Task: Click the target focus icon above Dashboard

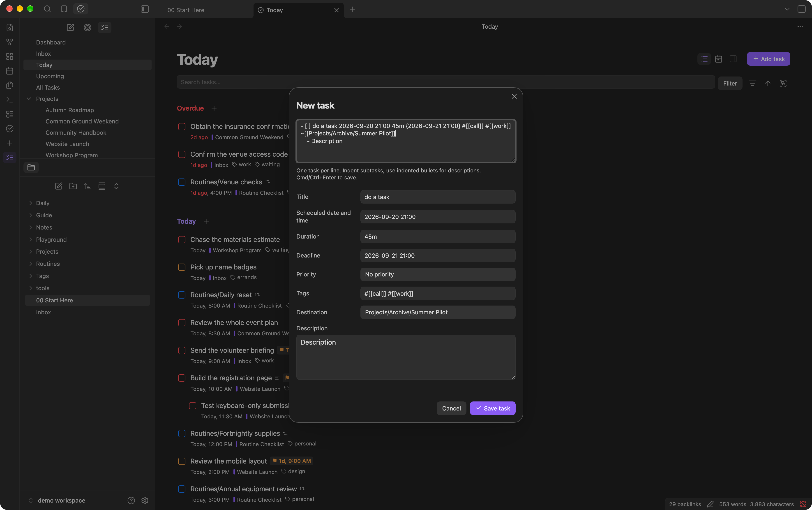Action: click(x=87, y=27)
